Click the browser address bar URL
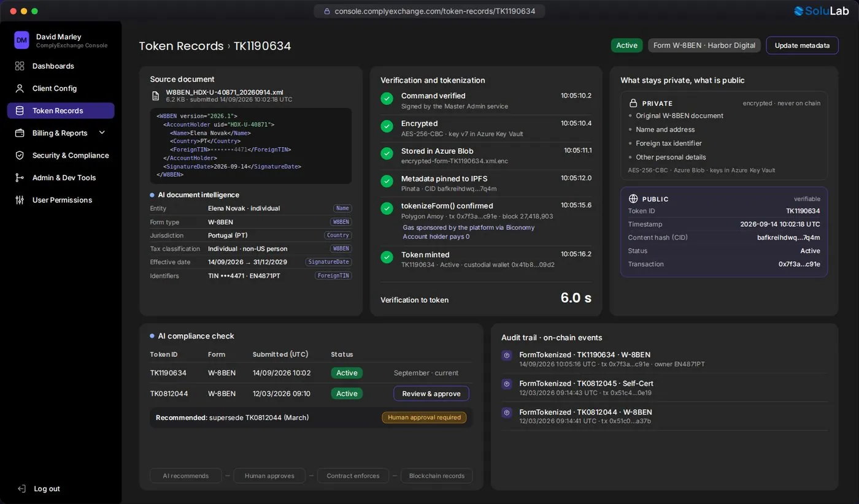The width and height of the screenshot is (859, 504). click(434, 11)
